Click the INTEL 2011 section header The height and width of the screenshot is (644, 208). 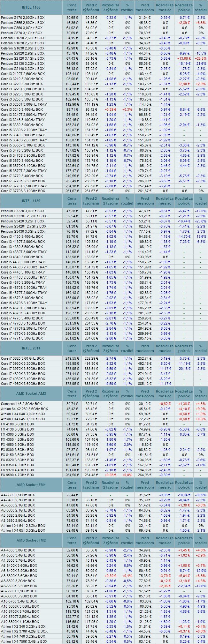coord(31,348)
